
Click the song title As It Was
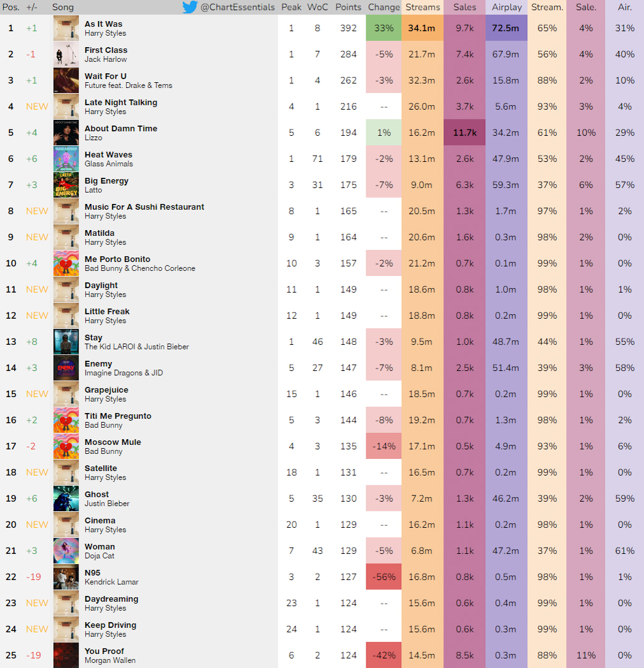[x=103, y=24]
